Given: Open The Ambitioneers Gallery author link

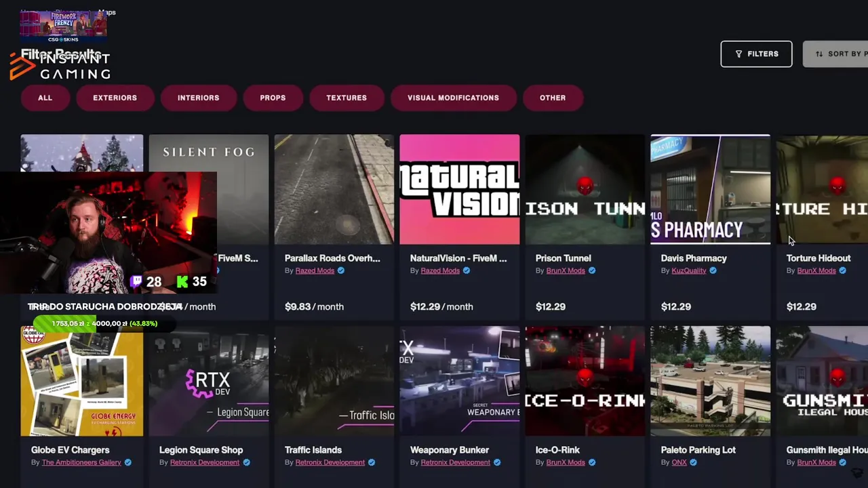Looking at the screenshot, I should (81, 462).
